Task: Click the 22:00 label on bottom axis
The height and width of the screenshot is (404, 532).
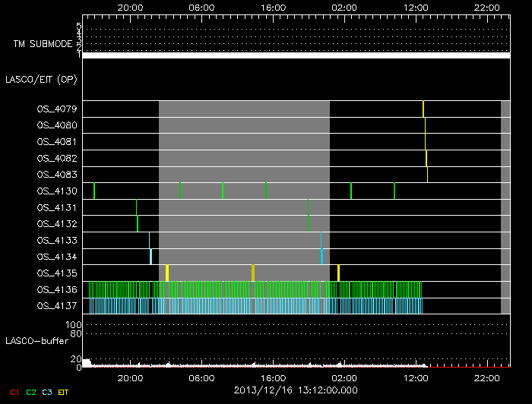Action: point(486,377)
